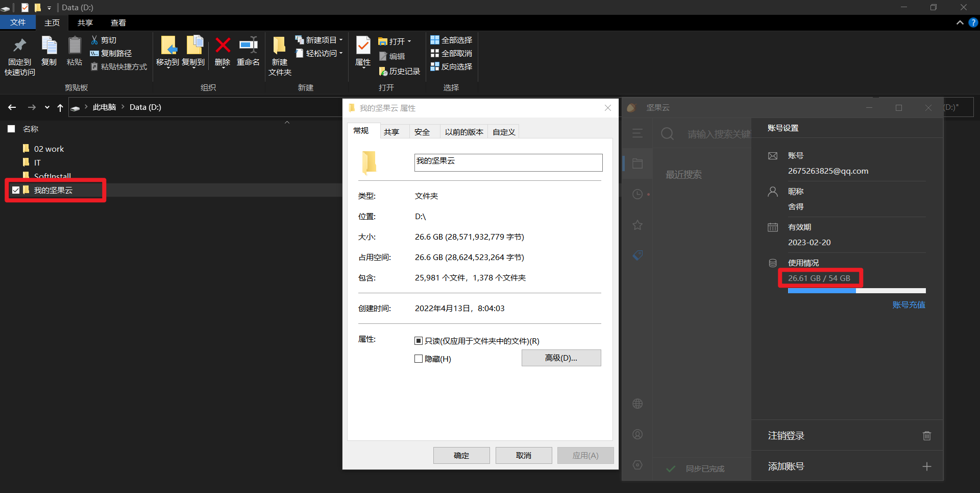
Task: Go forward in Explorer navigation
Action: tap(32, 107)
